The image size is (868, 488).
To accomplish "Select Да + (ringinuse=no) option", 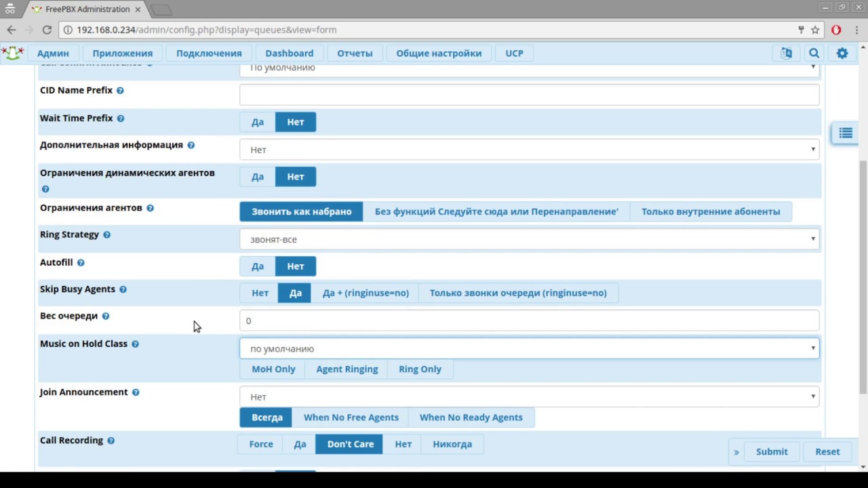I will click(x=366, y=293).
